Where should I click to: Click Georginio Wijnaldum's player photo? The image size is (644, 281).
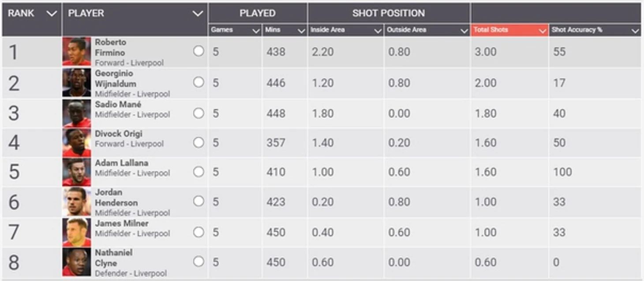point(77,83)
